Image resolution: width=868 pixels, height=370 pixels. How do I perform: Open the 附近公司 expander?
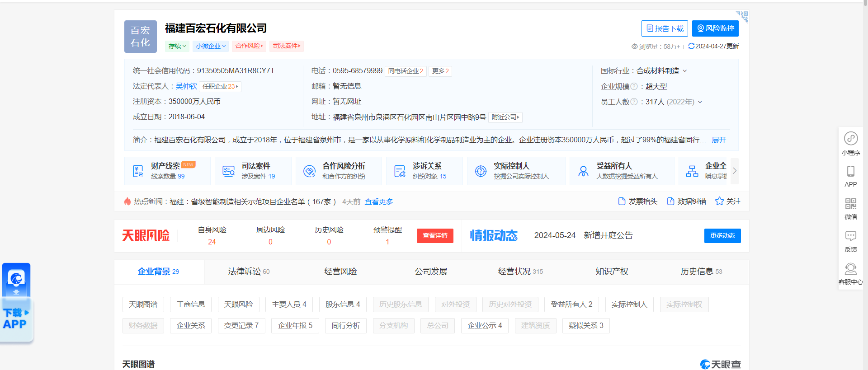(x=505, y=117)
